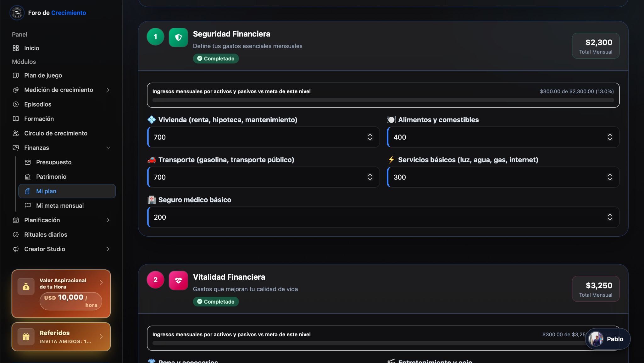The image size is (644, 363).
Task: Click the Servicios básicos lightning bolt icon
Action: tap(391, 160)
